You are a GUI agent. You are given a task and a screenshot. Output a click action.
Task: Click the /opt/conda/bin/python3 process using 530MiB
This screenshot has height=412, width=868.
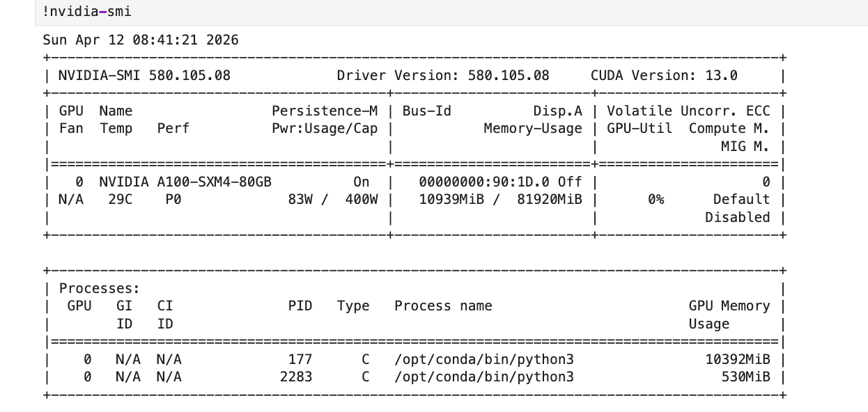(481, 377)
